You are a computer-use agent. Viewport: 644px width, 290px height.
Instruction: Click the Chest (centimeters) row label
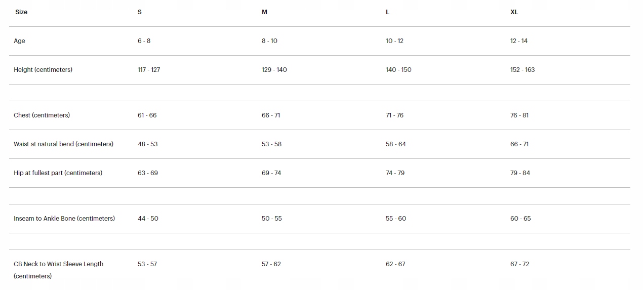pos(42,115)
